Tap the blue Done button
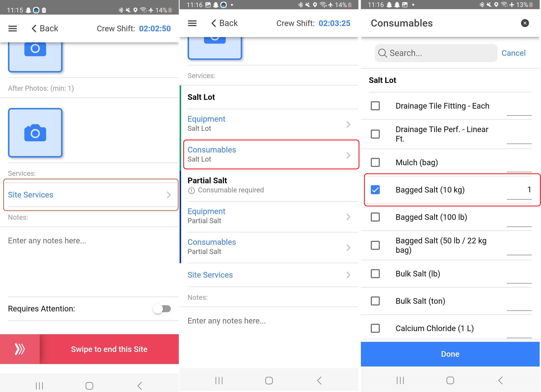Screen dimensions: 541x392 450,354
